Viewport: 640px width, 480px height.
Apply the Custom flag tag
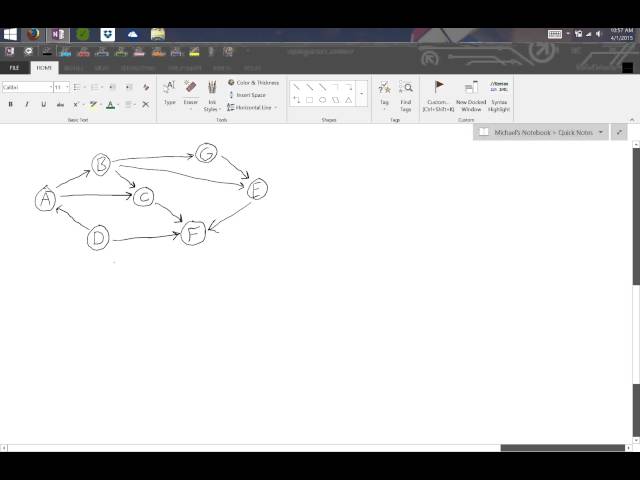[438, 96]
